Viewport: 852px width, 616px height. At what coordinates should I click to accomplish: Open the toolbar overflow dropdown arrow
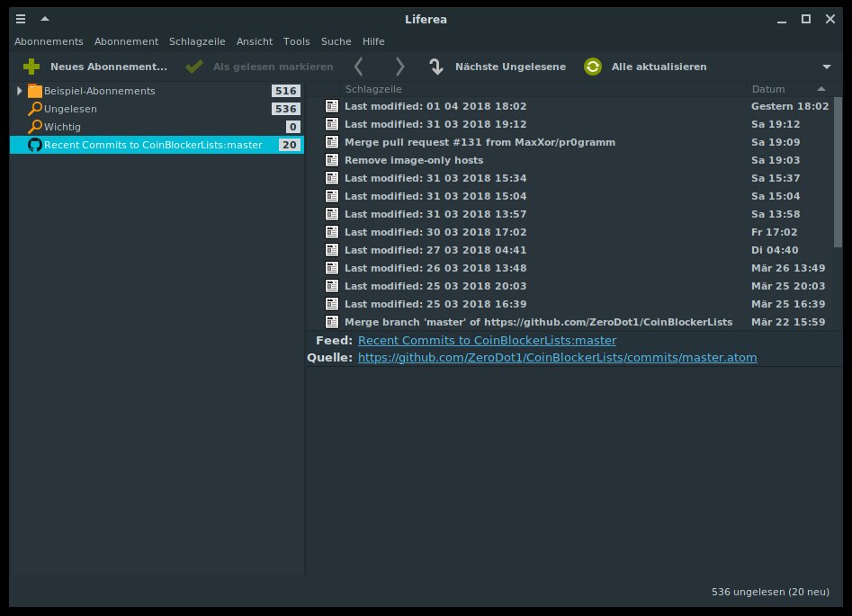827,67
